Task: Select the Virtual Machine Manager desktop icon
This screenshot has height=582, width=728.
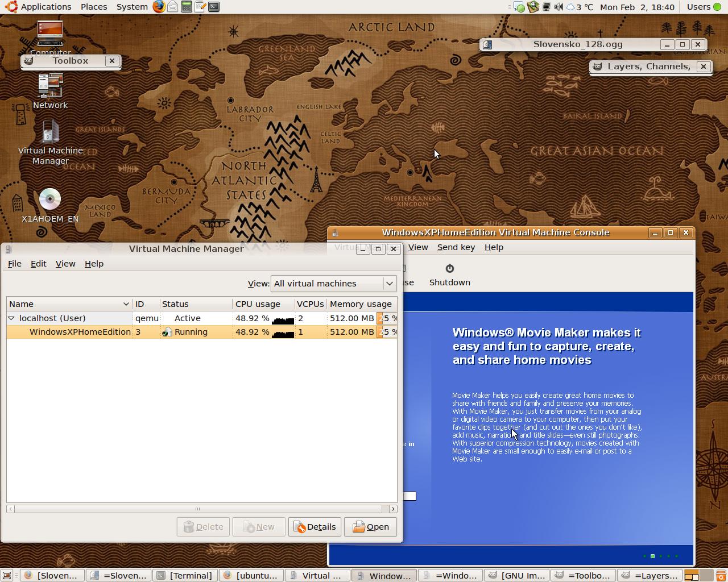Action: [50, 142]
